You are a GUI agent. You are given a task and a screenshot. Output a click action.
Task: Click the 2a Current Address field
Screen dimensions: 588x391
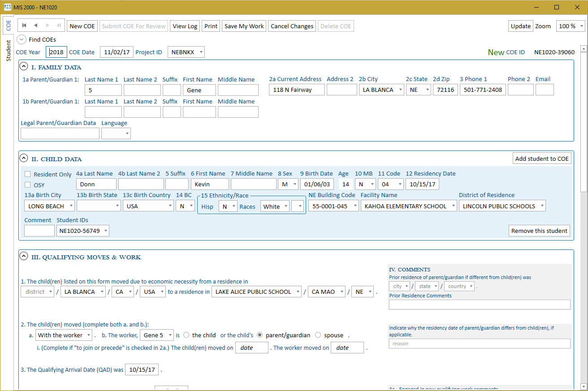coord(297,90)
